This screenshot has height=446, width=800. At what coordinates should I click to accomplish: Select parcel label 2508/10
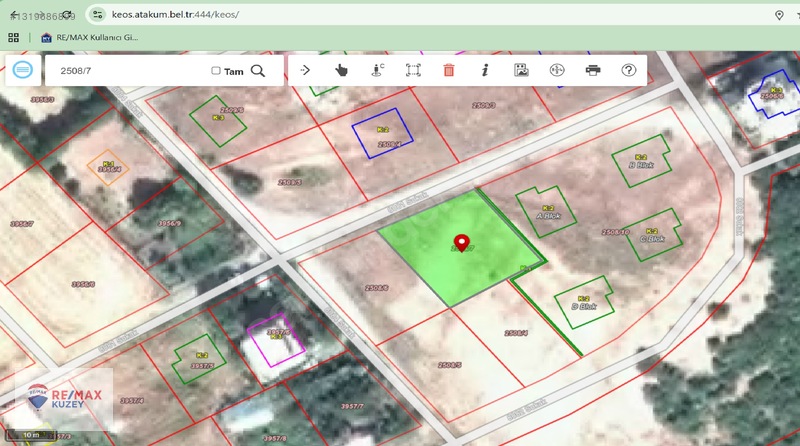[615, 232]
